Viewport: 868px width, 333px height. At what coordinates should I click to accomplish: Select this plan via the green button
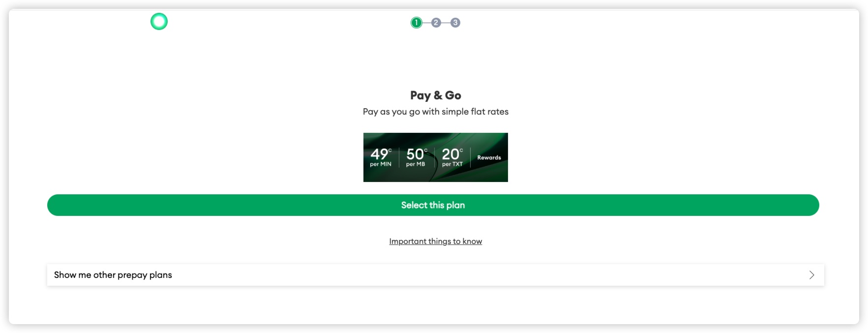(x=433, y=205)
